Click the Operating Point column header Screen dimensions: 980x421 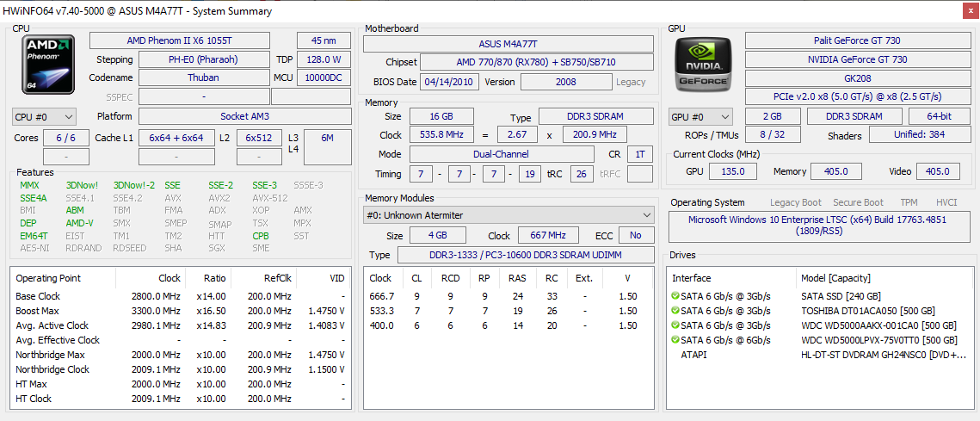[48, 278]
